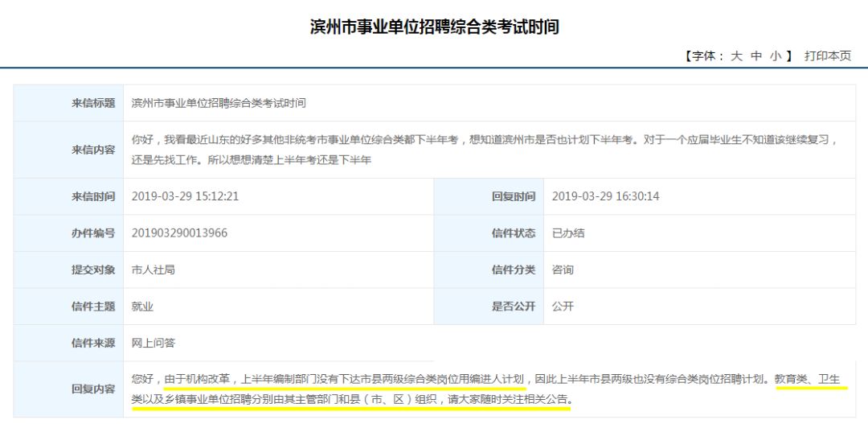Viewport: 868px width, 424px height.
Task: Click the highlighted reply text starting with 由于机构改革
Action: pyautogui.click(x=344, y=379)
